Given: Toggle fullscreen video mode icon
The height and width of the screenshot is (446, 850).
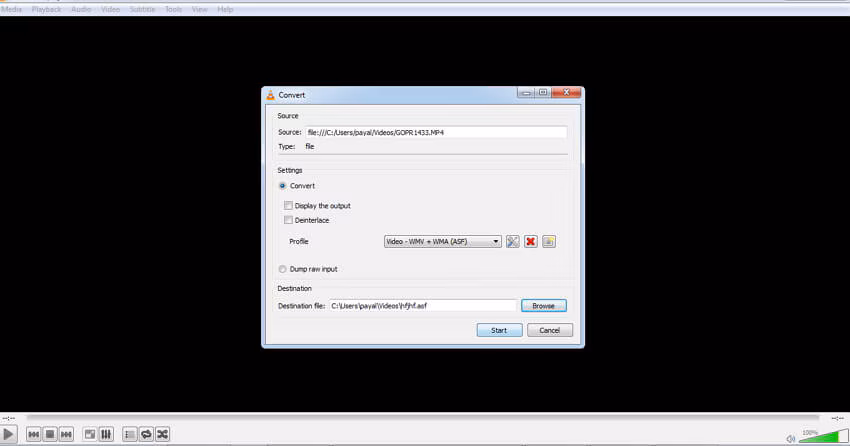Looking at the screenshot, I should point(90,434).
